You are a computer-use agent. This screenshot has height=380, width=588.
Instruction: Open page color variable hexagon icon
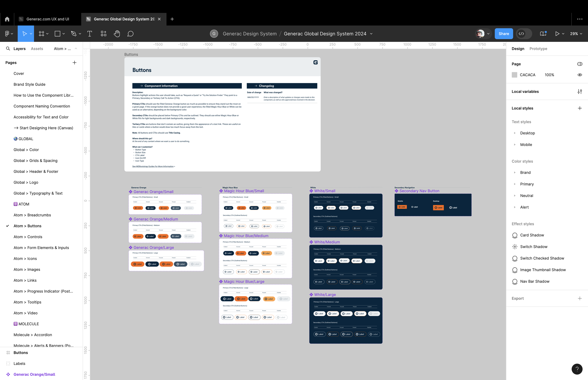click(580, 64)
